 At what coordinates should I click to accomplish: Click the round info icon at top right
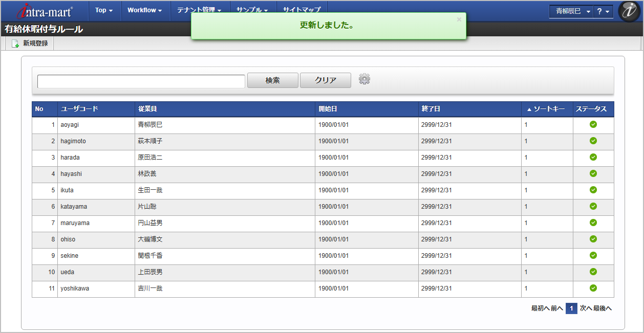pos(629,11)
